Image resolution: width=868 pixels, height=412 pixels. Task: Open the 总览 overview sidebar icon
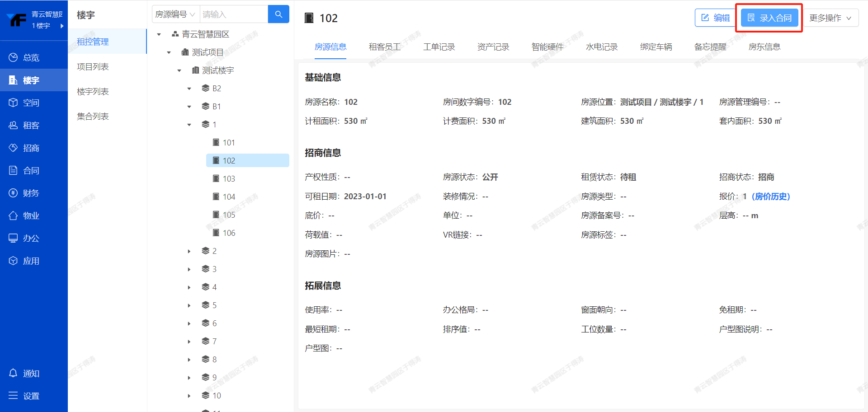point(14,57)
